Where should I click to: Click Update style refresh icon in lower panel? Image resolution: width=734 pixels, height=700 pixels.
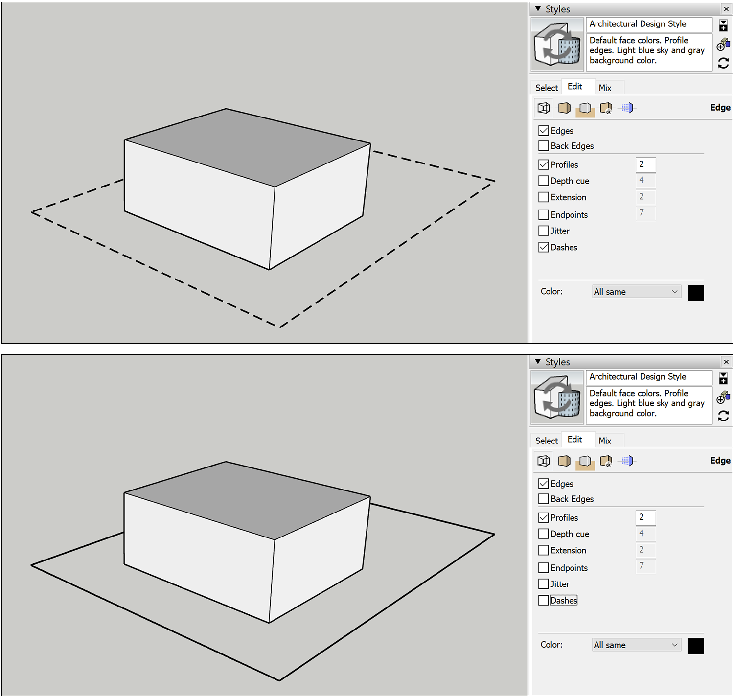723,416
